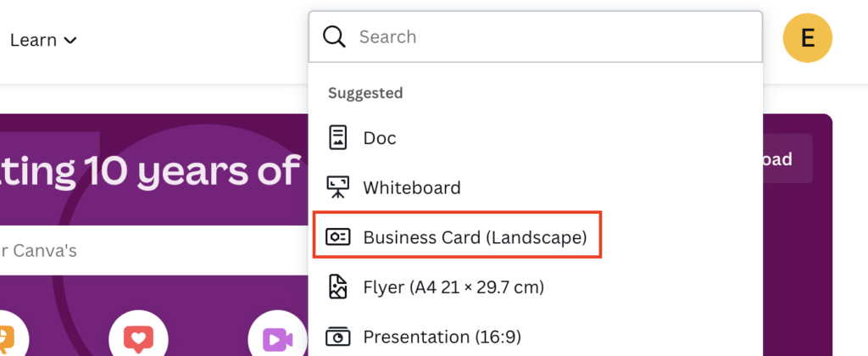Focus the top Search input field
Image resolution: width=868 pixels, height=356 pixels.
point(551,37)
